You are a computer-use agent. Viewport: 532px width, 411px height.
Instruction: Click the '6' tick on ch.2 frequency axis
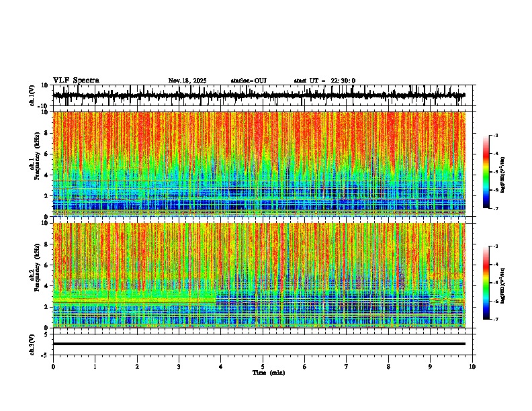coord(46,265)
